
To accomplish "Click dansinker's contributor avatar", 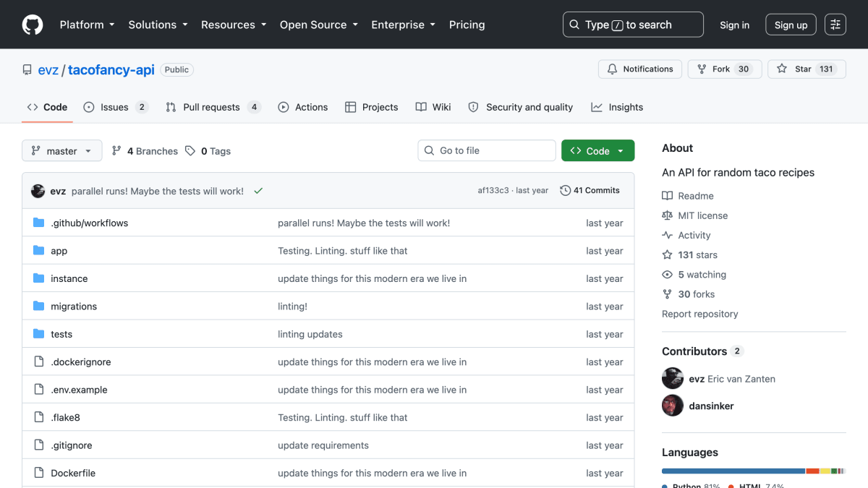I will click(x=673, y=406).
